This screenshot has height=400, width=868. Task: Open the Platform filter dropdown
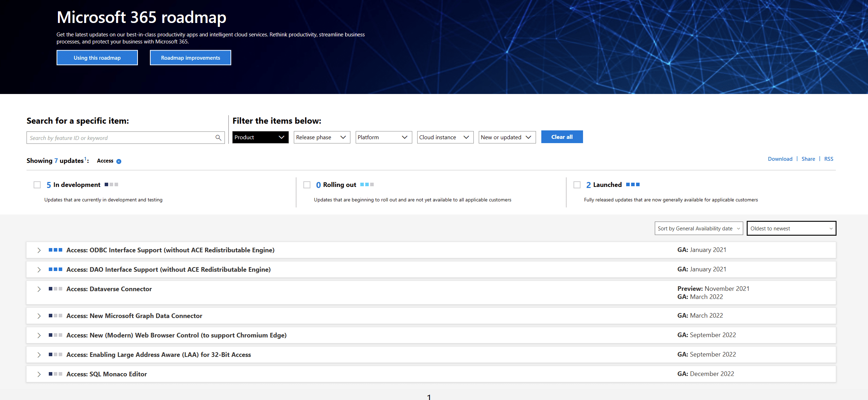coord(384,137)
